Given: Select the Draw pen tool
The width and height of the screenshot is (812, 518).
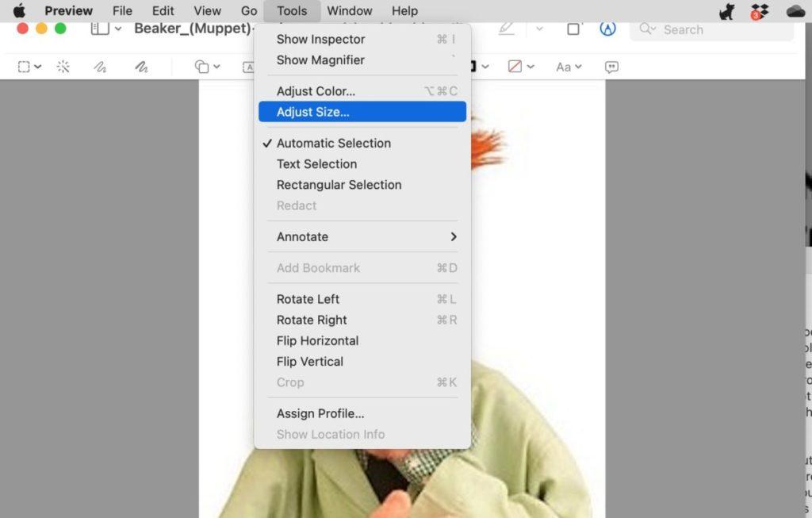Looking at the screenshot, I should [x=141, y=67].
